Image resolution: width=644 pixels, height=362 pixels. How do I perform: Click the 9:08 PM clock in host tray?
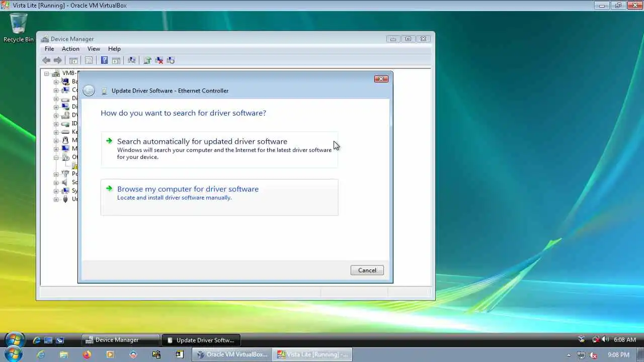point(618,355)
